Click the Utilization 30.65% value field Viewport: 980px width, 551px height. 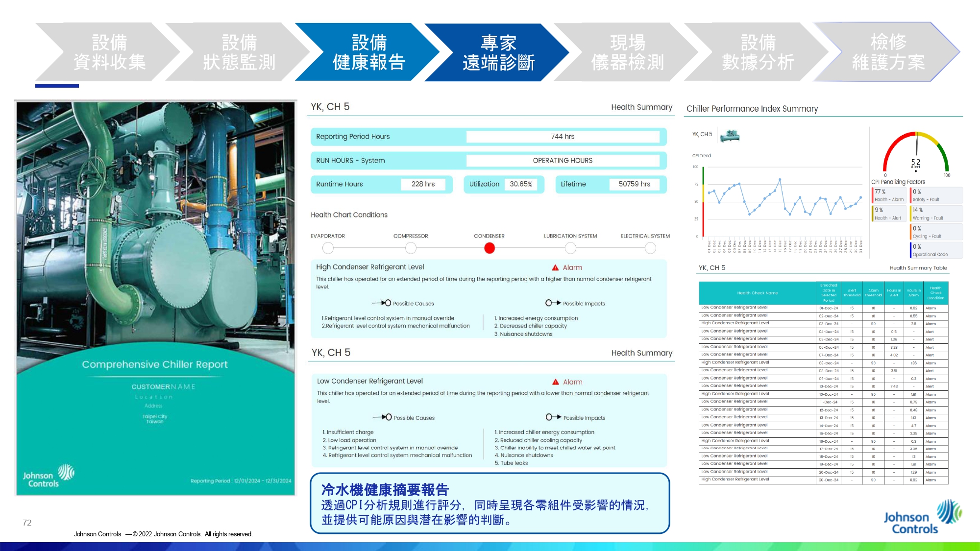click(521, 184)
